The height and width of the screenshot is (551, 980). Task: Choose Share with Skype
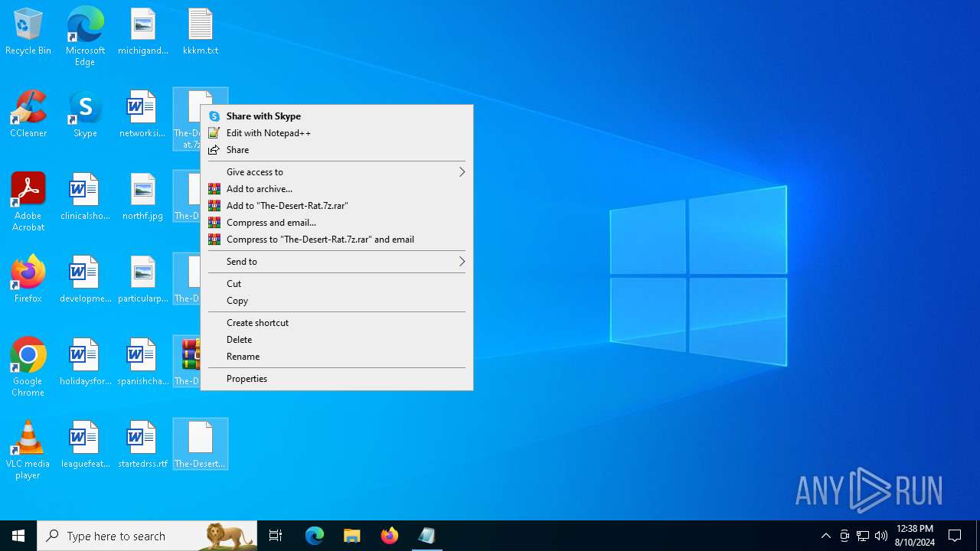point(337,116)
